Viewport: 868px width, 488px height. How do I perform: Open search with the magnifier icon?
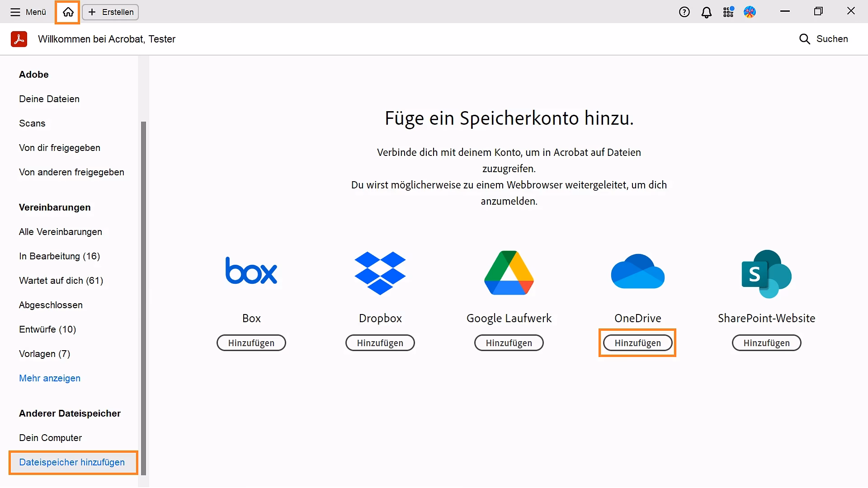(x=805, y=39)
